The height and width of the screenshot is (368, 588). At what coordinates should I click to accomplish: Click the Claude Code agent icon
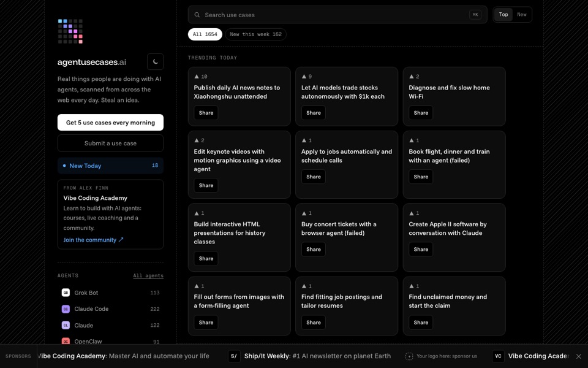tap(66, 309)
